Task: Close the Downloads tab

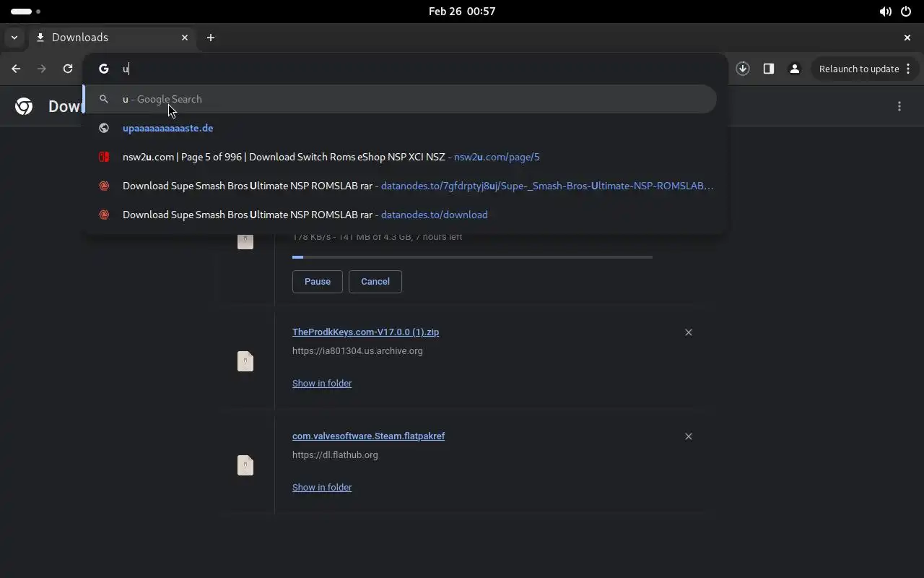Action: [185, 38]
